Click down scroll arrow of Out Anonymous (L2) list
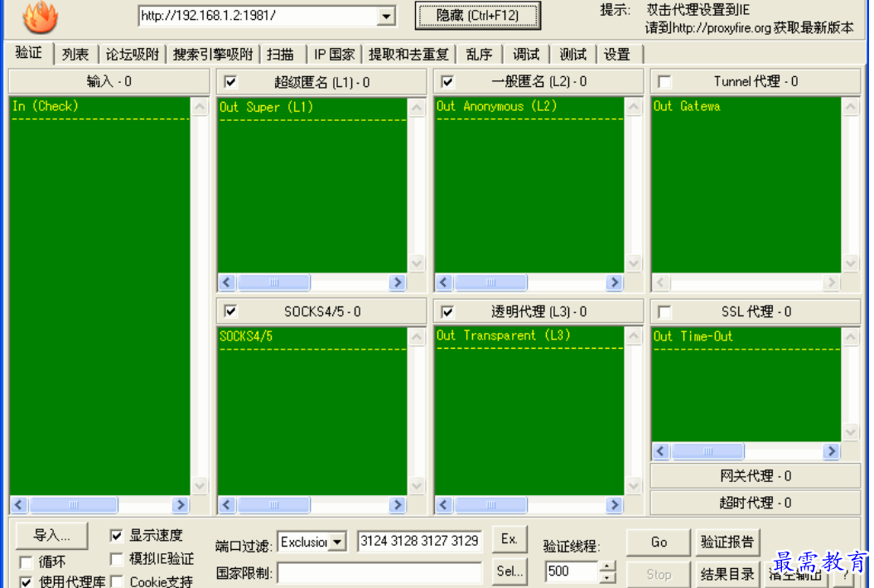 [634, 263]
